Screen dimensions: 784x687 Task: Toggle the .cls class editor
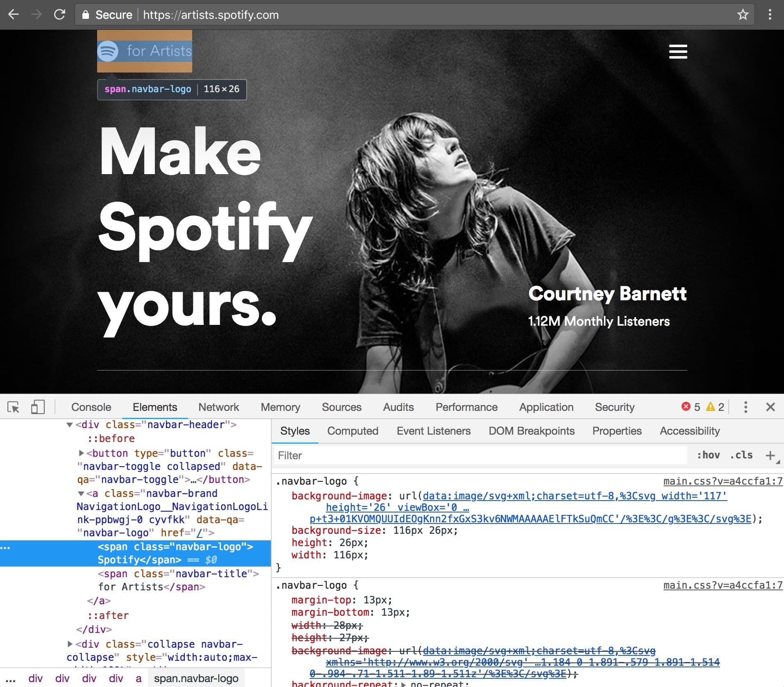(x=741, y=455)
